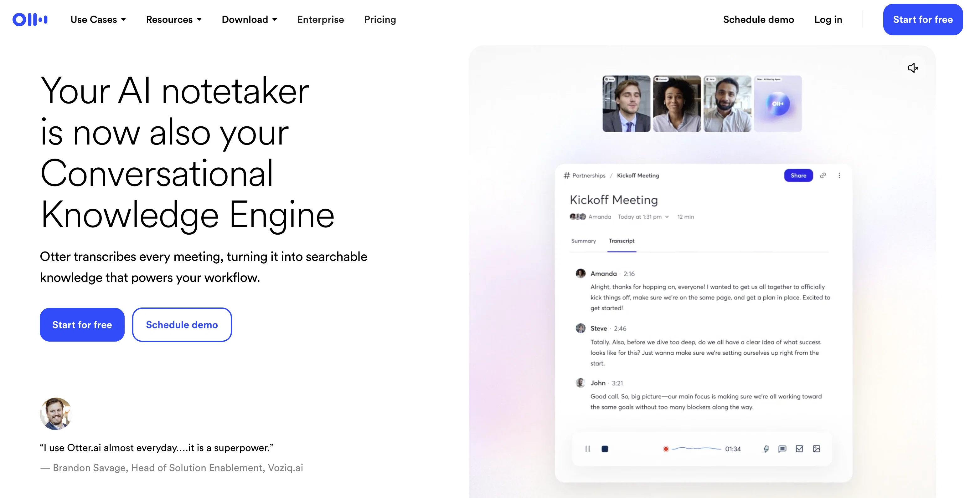Stop the recording with square stop icon
Screen dimensions: 980x498
605,449
